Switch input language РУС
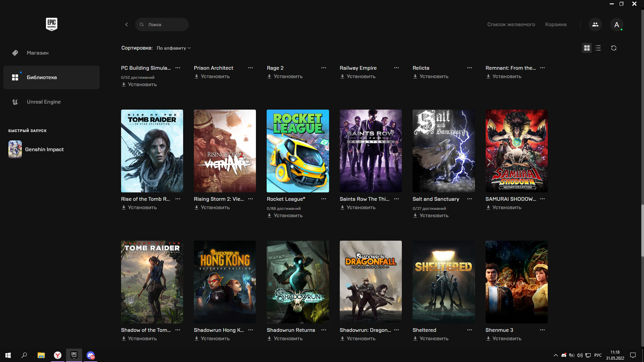This screenshot has width=644, height=362. coord(598,355)
